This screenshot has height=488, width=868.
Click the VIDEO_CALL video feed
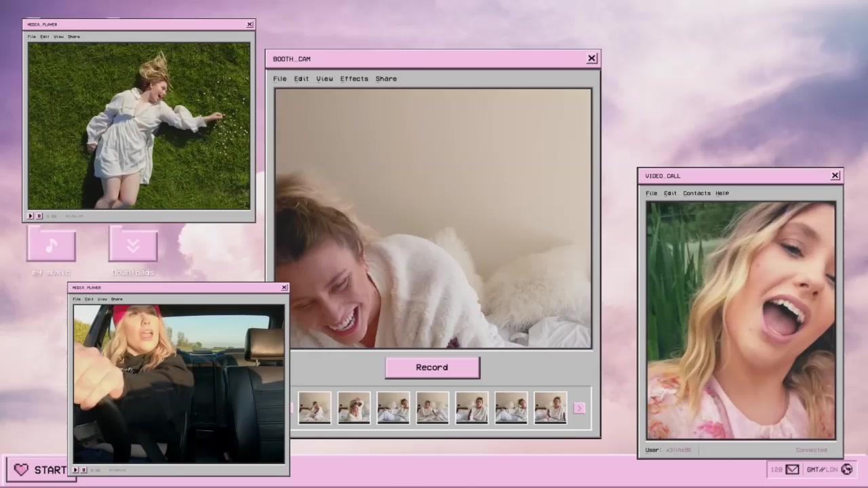(741, 320)
